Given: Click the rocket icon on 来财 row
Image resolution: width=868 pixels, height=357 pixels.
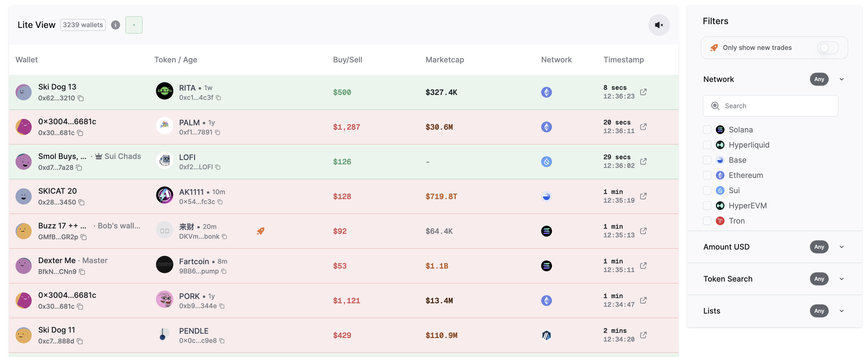Looking at the screenshot, I should pos(260,231).
